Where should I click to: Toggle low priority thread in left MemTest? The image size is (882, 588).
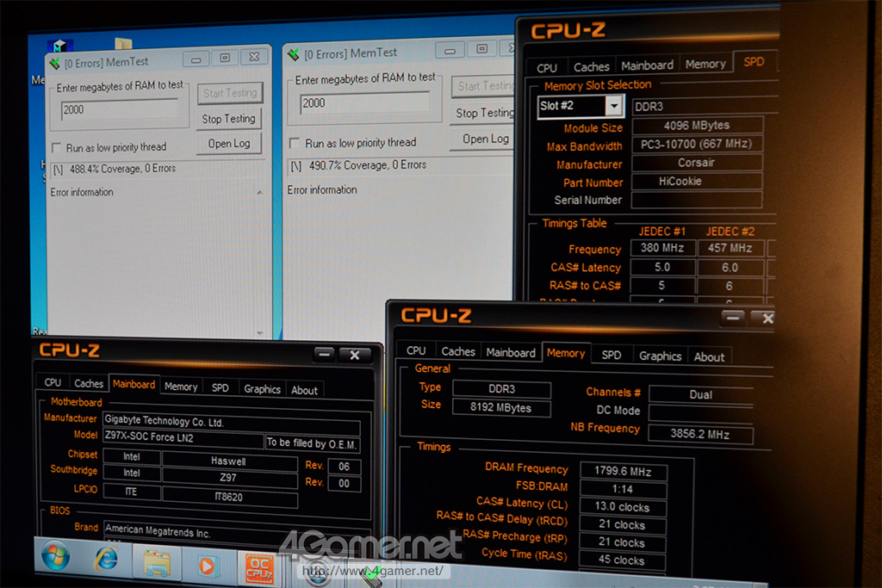pos(56,148)
